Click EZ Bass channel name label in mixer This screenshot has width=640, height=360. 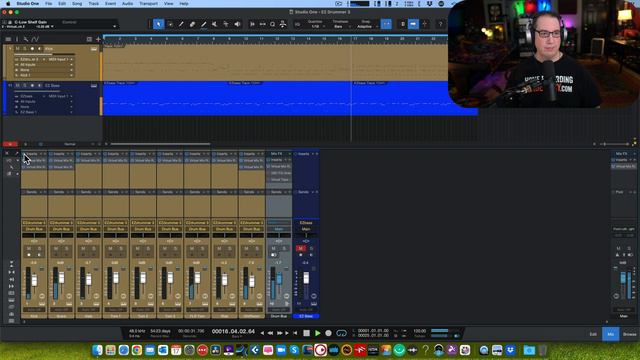pyautogui.click(x=306, y=316)
